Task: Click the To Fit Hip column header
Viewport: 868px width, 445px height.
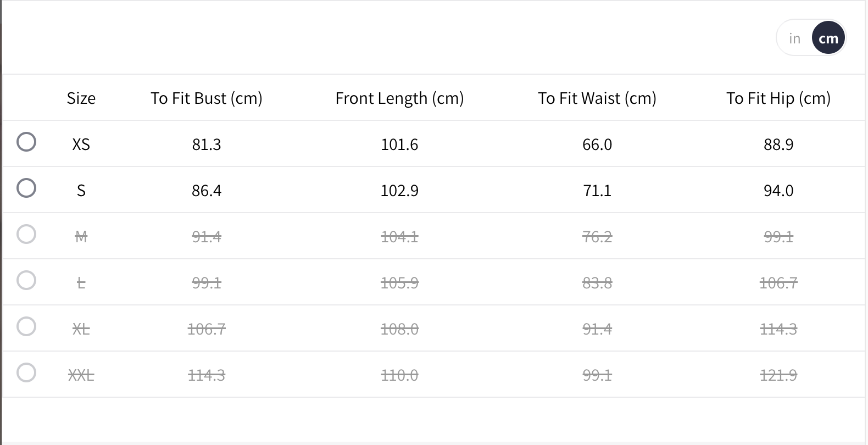Action: [x=778, y=98]
